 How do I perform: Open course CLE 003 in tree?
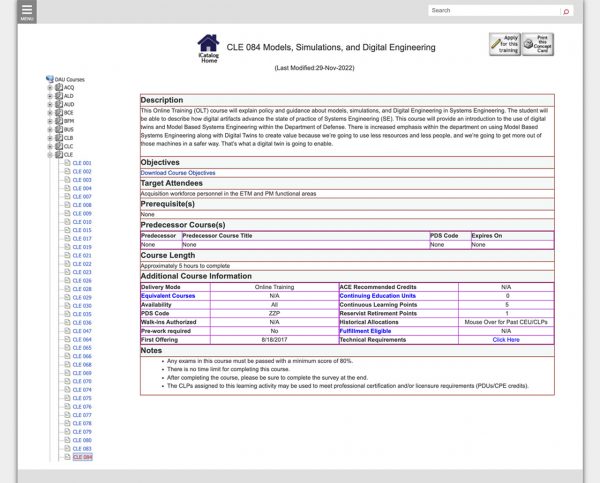pyautogui.click(x=82, y=180)
